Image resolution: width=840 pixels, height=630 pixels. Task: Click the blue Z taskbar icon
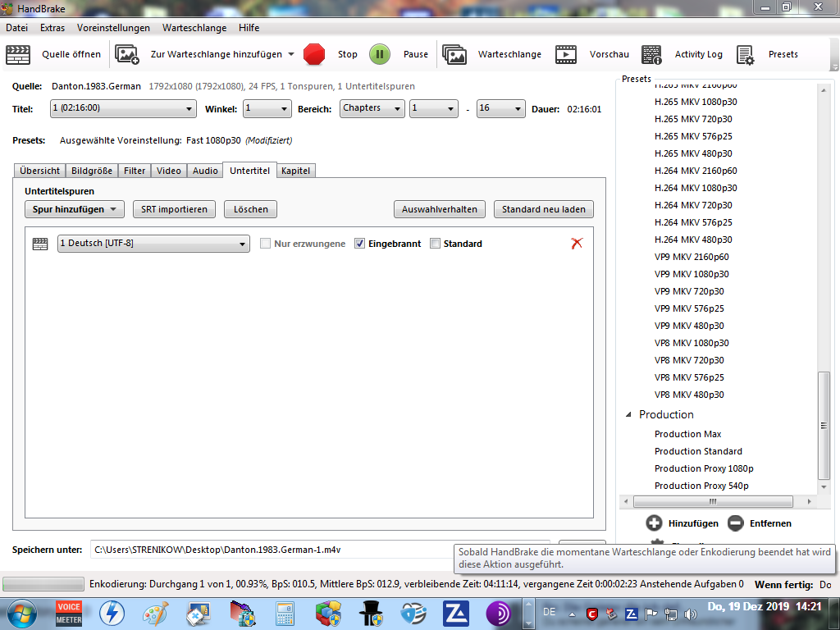(456, 614)
